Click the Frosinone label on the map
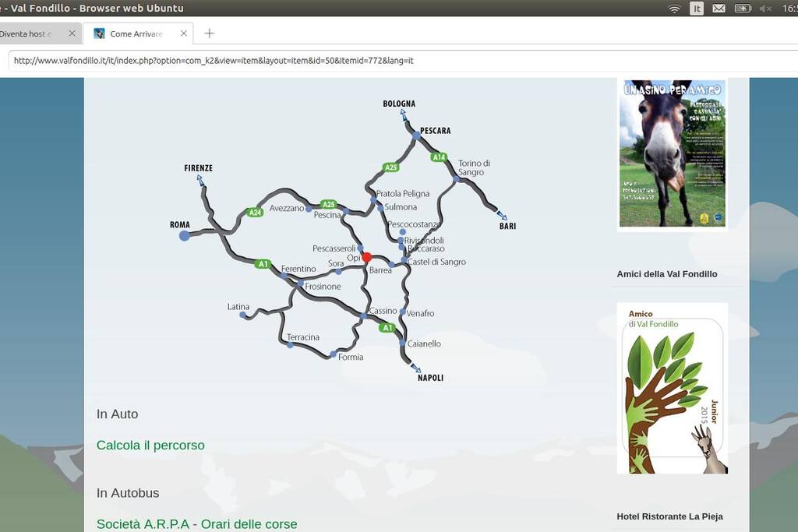This screenshot has width=798, height=532. pyautogui.click(x=323, y=287)
